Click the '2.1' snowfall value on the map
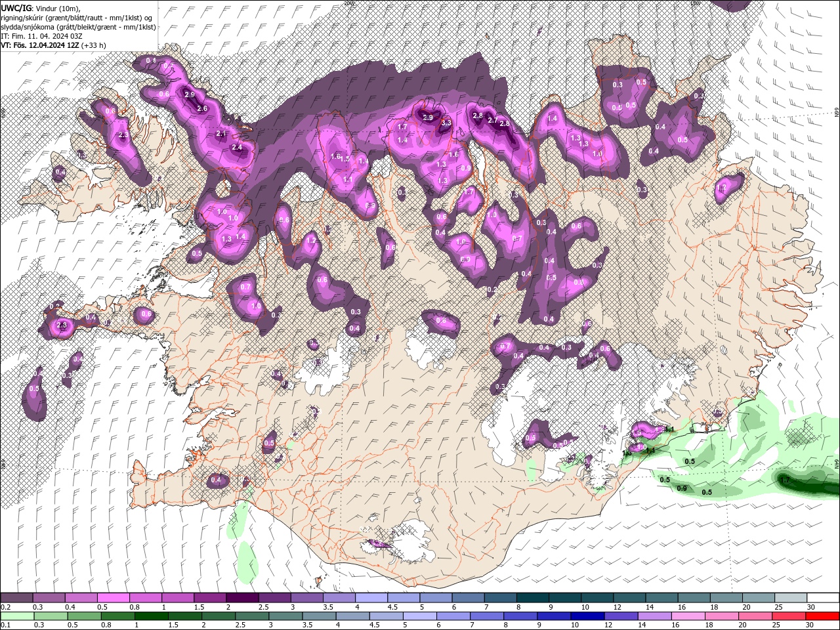This screenshot has height=630, width=840. pos(221,133)
